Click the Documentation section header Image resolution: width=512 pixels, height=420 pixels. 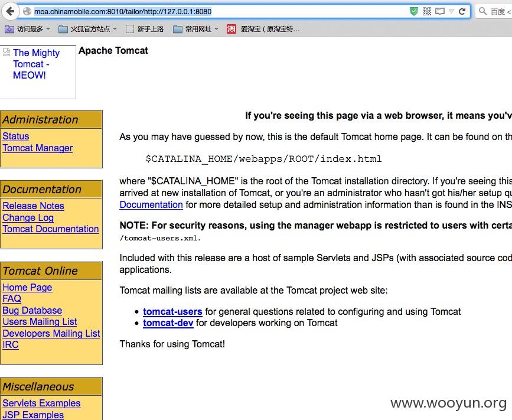51,189
